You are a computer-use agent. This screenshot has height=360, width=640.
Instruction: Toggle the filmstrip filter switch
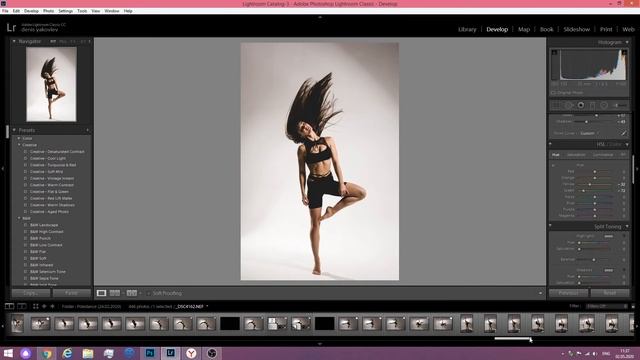[633, 306]
